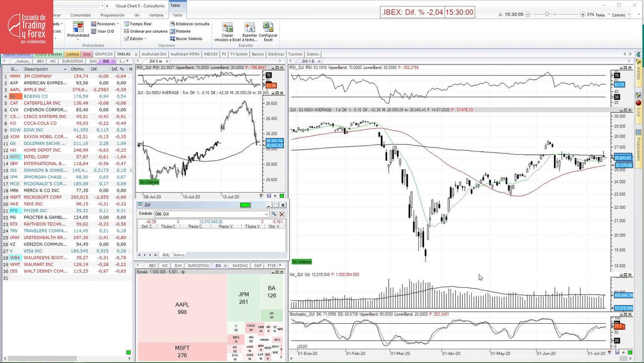Click the Posiciones icon in ribbon
The image size is (644, 363).
[93, 24]
